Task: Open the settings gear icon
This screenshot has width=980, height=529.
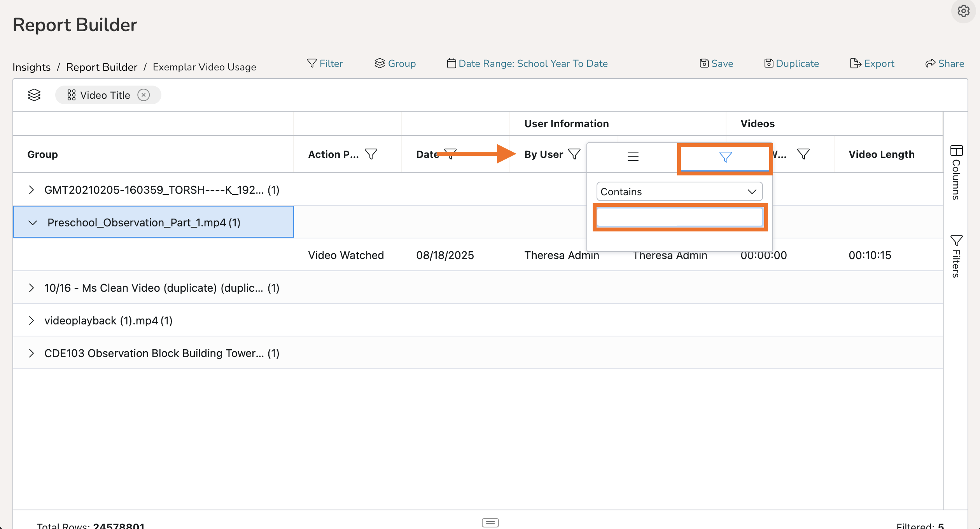Action: click(x=963, y=11)
